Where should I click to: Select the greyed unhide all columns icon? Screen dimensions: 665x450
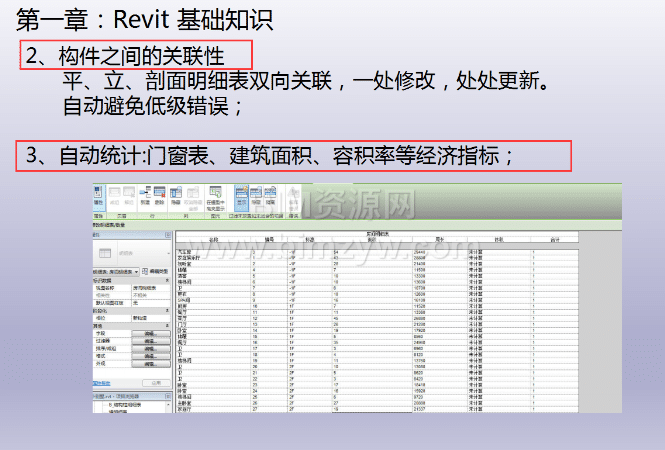click(193, 198)
